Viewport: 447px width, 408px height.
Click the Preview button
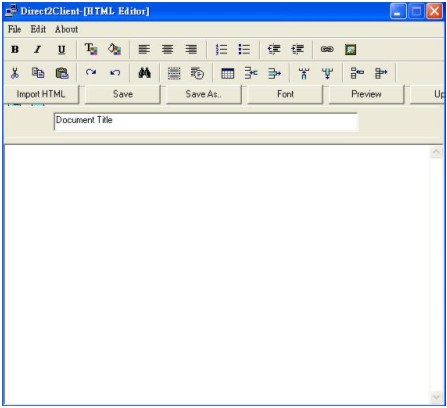click(366, 94)
